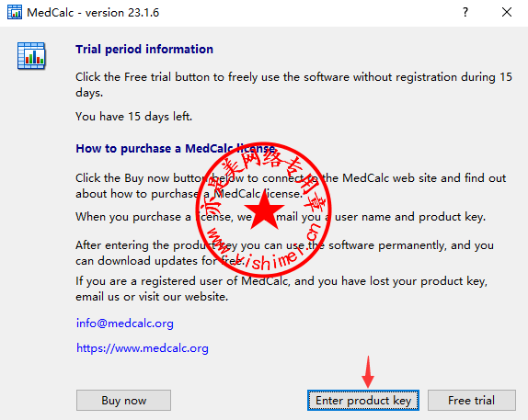Click the MedCalc title bar app icon
The image size is (528, 420).
pos(15,12)
